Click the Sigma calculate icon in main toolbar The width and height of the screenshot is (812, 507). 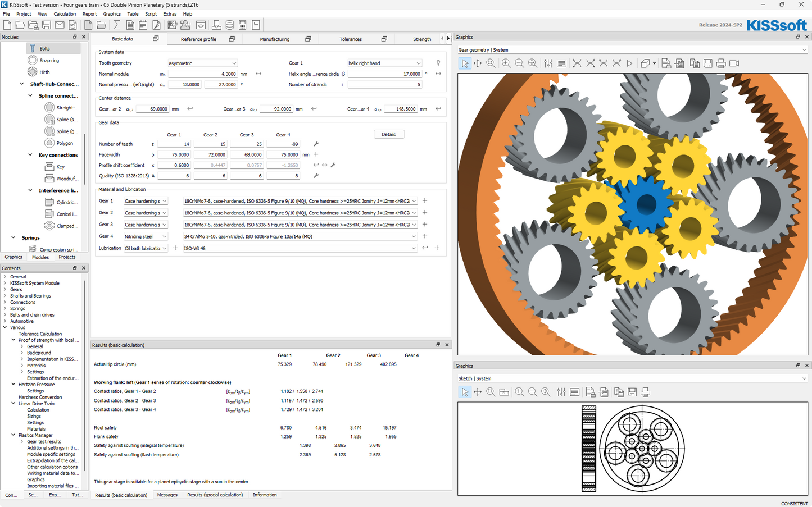pyautogui.click(x=117, y=25)
